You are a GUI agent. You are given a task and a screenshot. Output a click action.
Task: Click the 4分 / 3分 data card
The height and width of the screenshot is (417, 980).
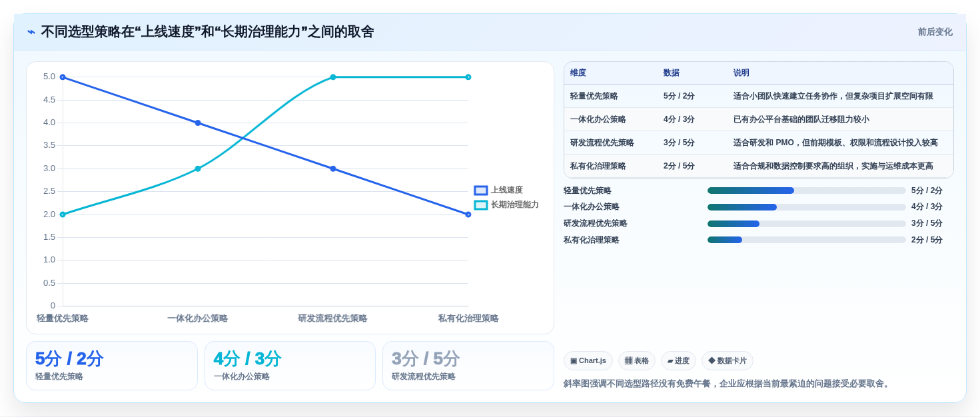(x=290, y=366)
